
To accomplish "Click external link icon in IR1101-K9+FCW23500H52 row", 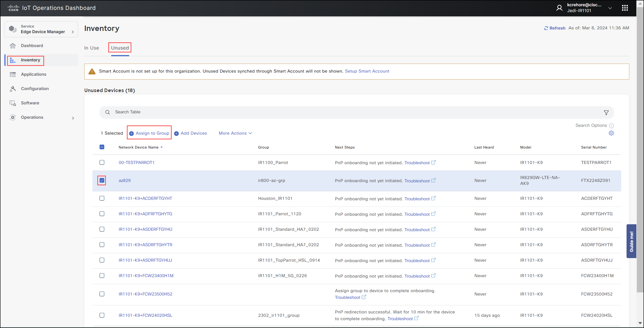I will click(364, 297).
